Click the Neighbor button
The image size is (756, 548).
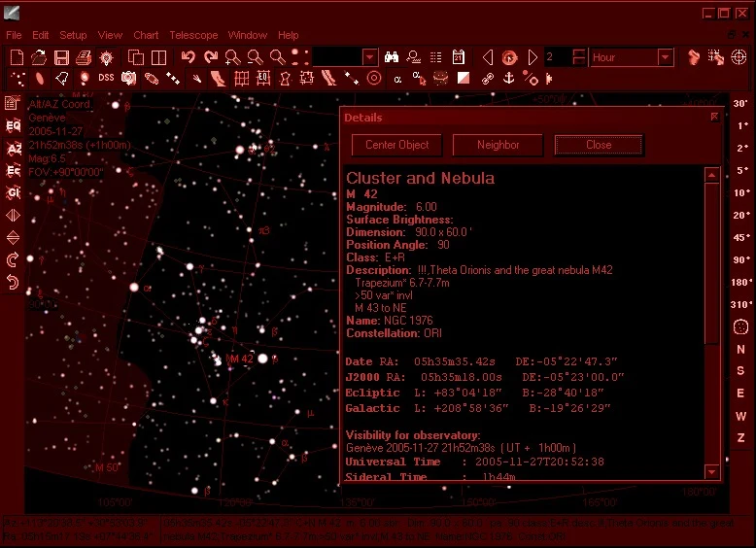tap(498, 145)
